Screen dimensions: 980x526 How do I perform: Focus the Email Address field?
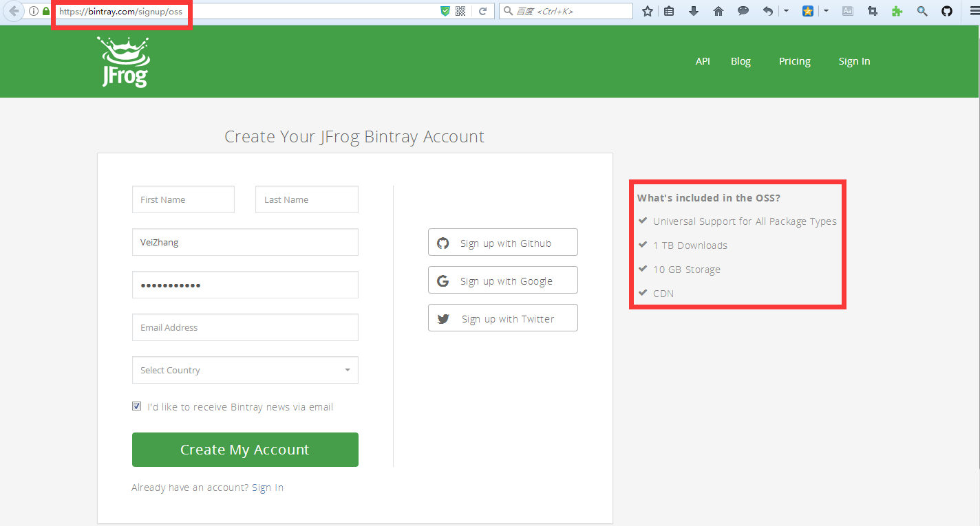click(x=245, y=327)
